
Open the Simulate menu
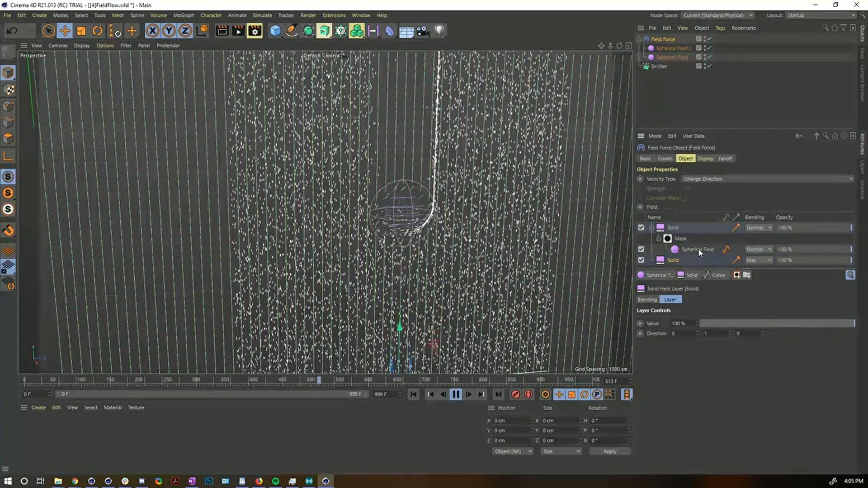262,15
